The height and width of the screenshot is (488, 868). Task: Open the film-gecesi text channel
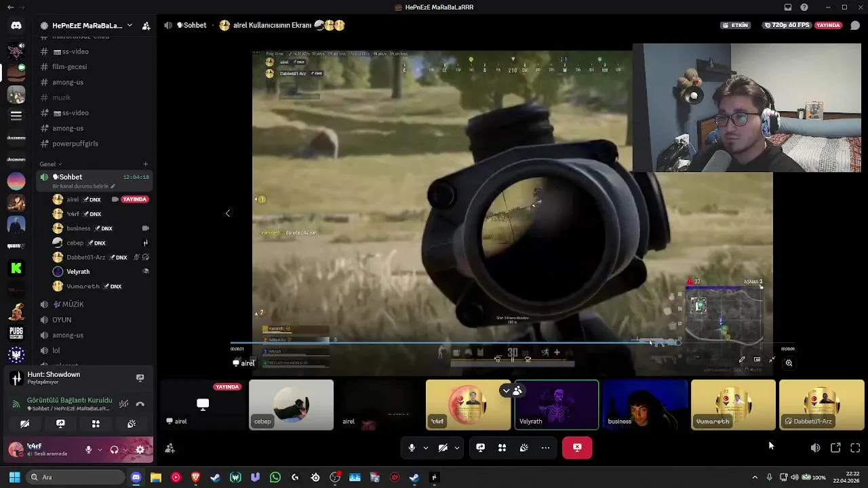pos(69,66)
